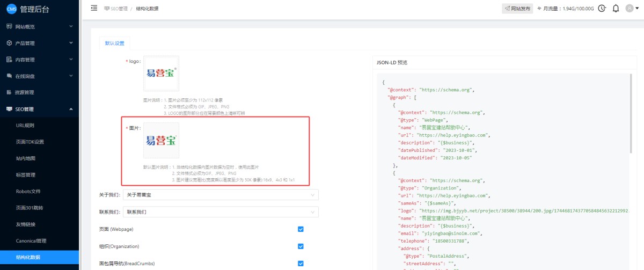
Task: Disable the 面包屑导航(BreadCrumbs) checkbox
Action: point(301,264)
